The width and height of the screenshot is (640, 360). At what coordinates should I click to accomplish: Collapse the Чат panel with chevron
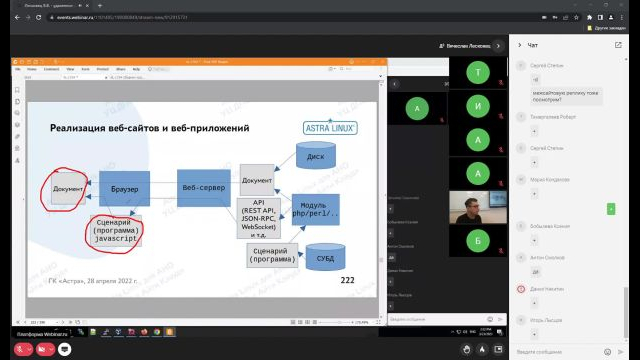(x=520, y=45)
